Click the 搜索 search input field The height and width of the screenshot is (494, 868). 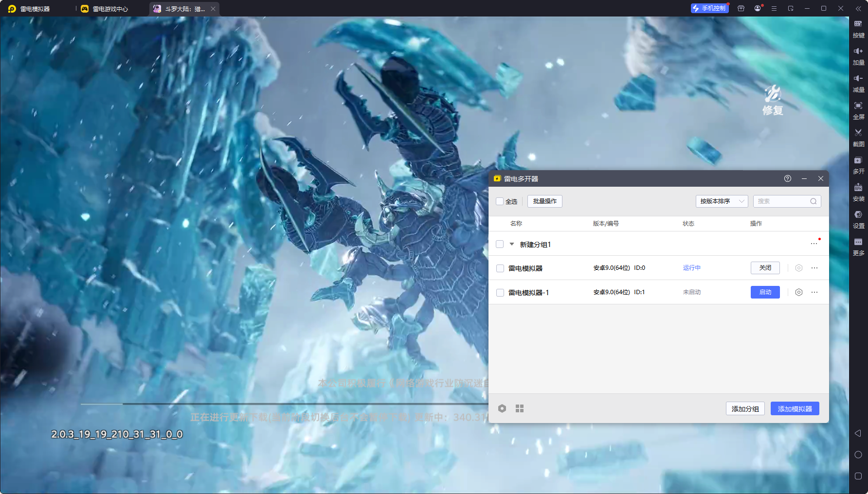click(782, 201)
